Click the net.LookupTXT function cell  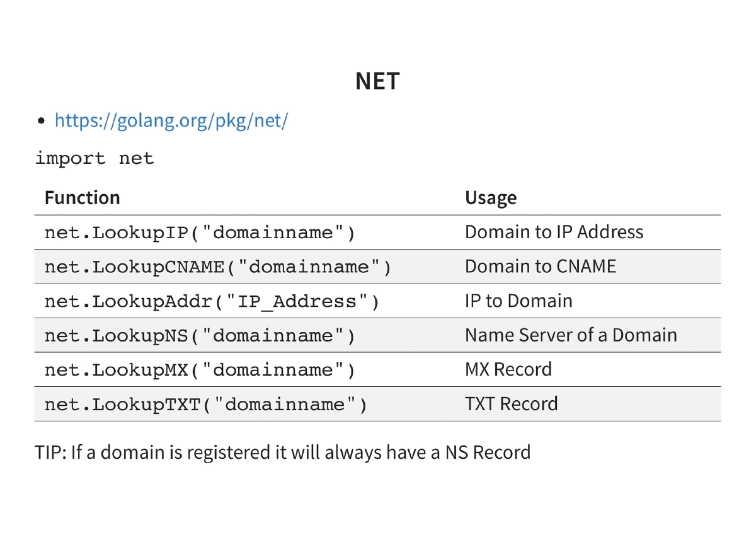pyautogui.click(x=205, y=404)
